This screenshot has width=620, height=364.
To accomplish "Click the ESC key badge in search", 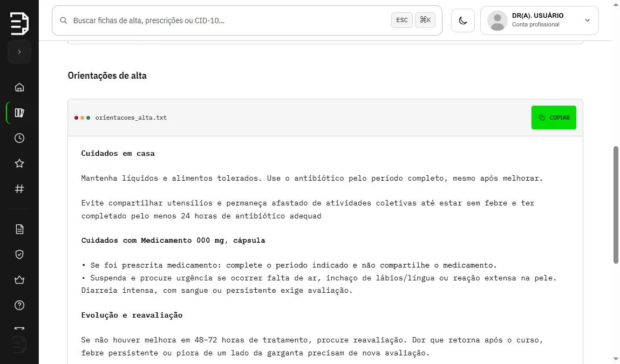I will pyautogui.click(x=402, y=20).
